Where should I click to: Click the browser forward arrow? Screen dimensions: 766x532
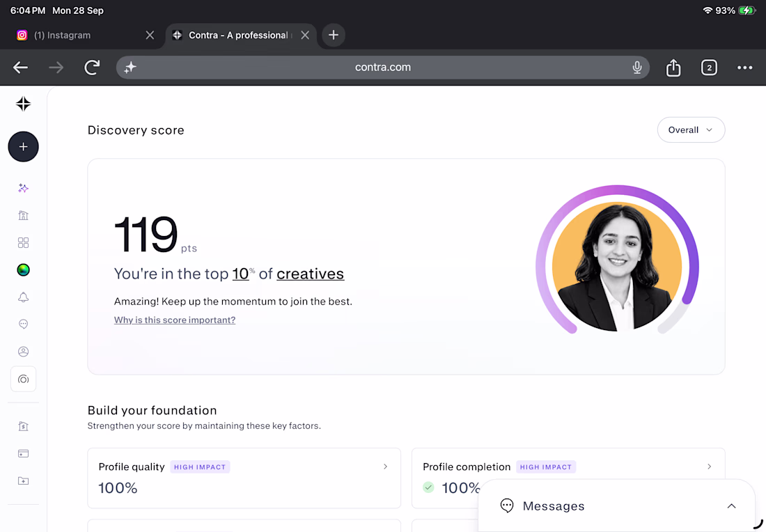coord(56,68)
